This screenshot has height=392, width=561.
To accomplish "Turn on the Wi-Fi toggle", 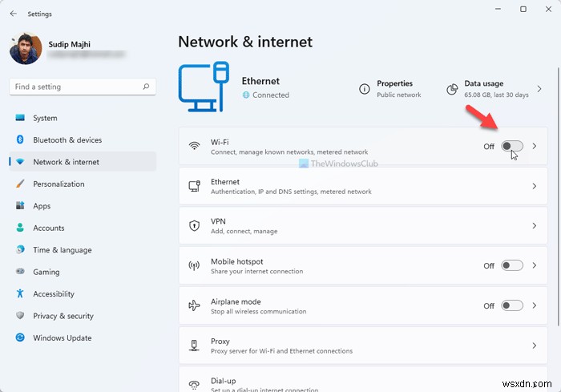I will click(x=511, y=146).
